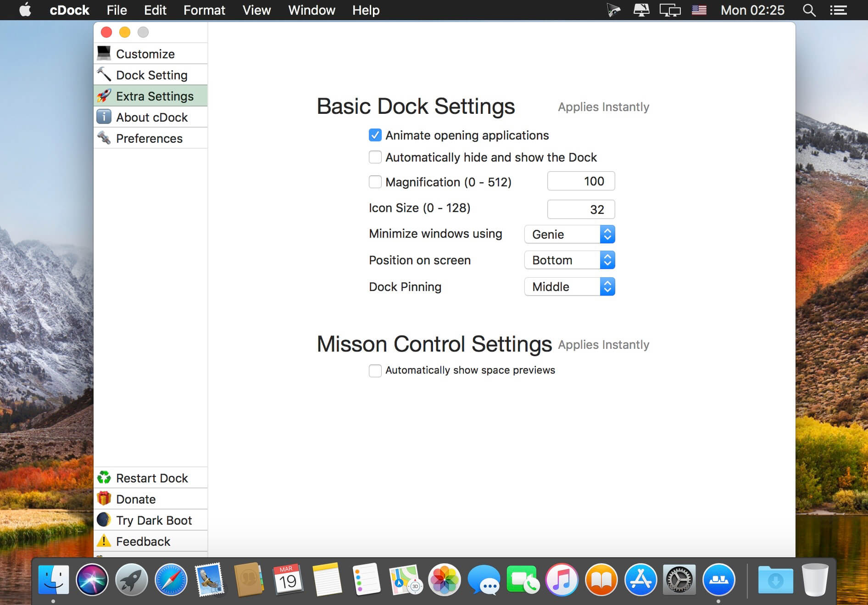Open the Dock Pinning dropdown

click(569, 286)
